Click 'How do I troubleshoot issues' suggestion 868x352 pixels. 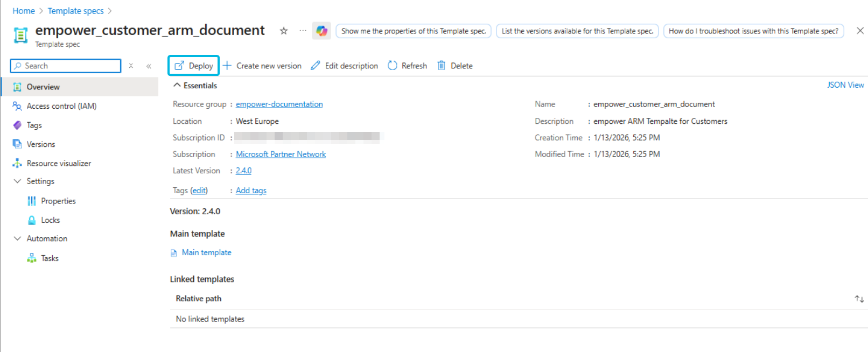pyautogui.click(x=753, y=31)
